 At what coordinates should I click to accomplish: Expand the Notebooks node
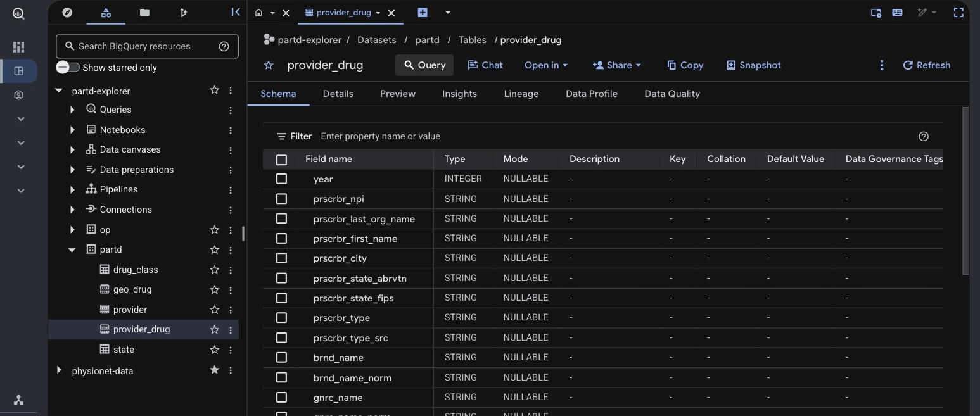(x=72, y=130)
